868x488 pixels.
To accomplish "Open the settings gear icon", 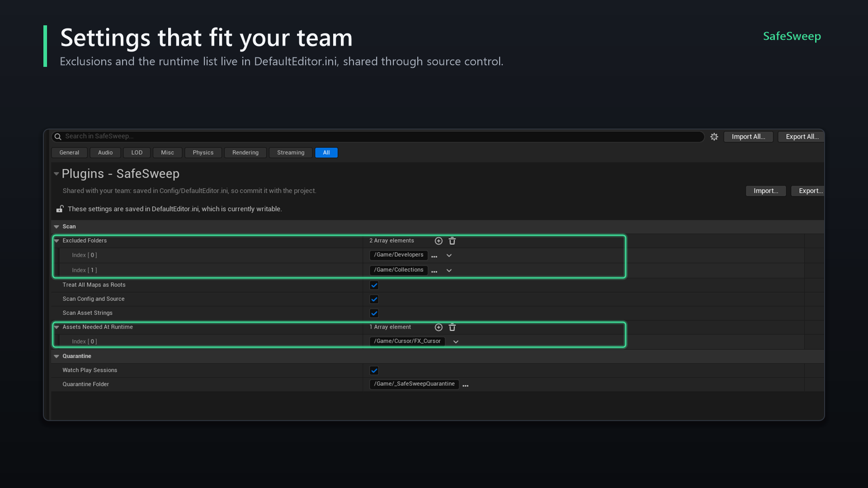I will point(714,136).
